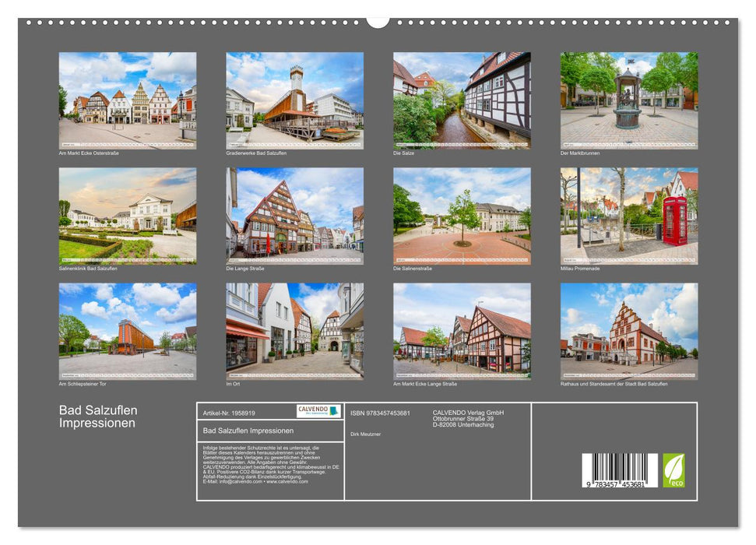Click the blue flag on the CALVENDO logo
The image size is (756, 545).
[333, 412]
